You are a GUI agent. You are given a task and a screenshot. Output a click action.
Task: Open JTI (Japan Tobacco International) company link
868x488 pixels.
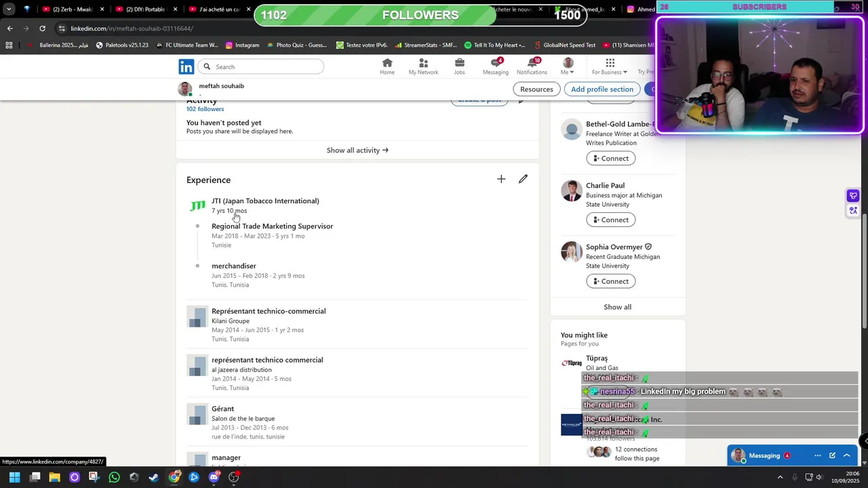[x=265, y=201]
